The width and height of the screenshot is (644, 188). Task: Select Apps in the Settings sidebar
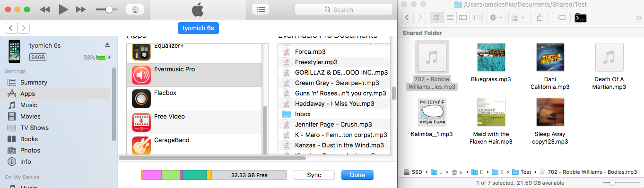click(x=27, y=94)
